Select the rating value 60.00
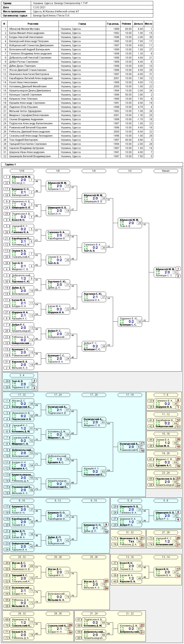The width and height of the screenshot is (184, 644). (x=128, y=29)
